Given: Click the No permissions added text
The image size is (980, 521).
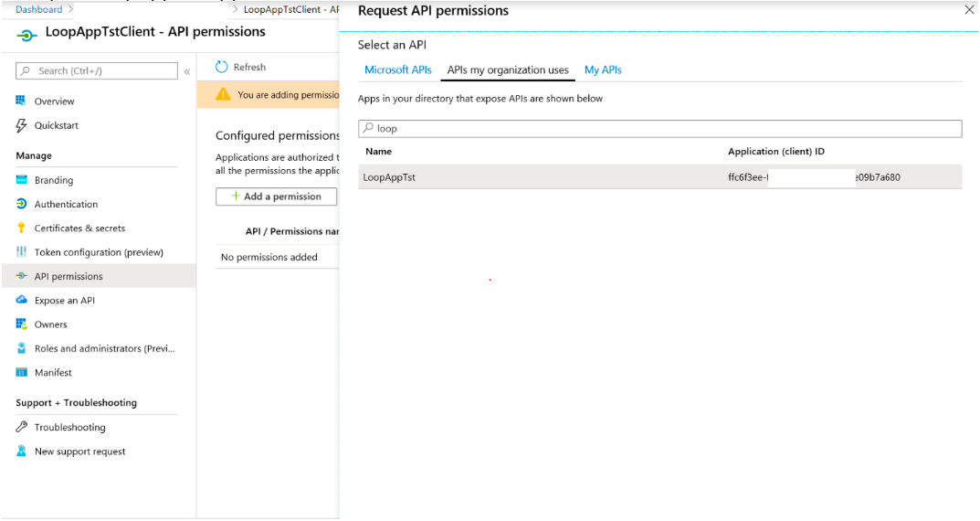Looking at the screenshot, I should click(269, 257).
